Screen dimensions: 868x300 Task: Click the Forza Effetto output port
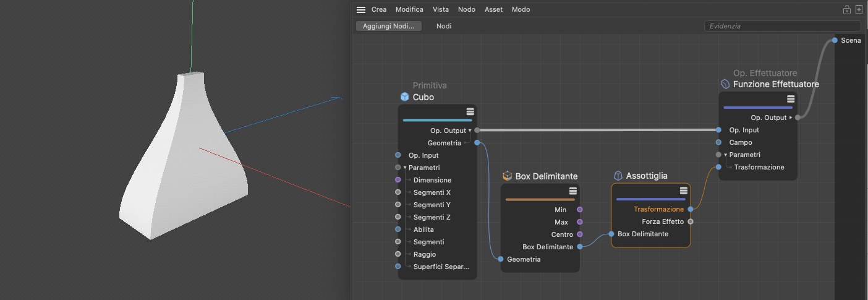pos(691,221)
